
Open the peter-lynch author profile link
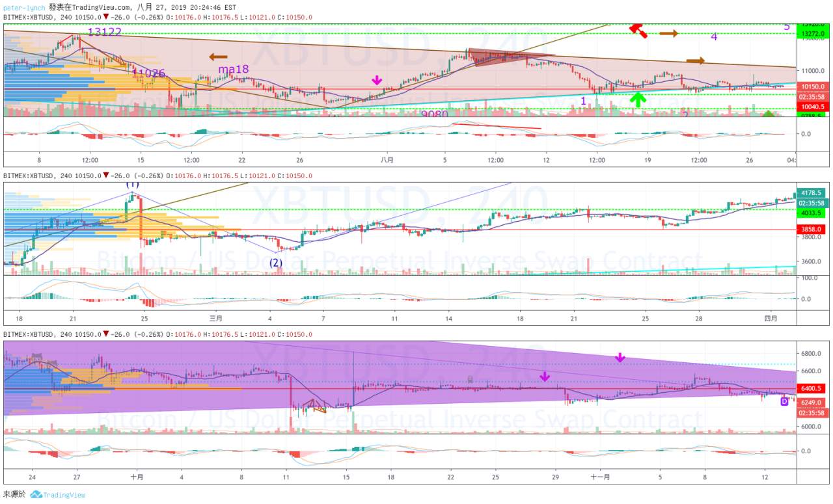click(x=23, y=7)
